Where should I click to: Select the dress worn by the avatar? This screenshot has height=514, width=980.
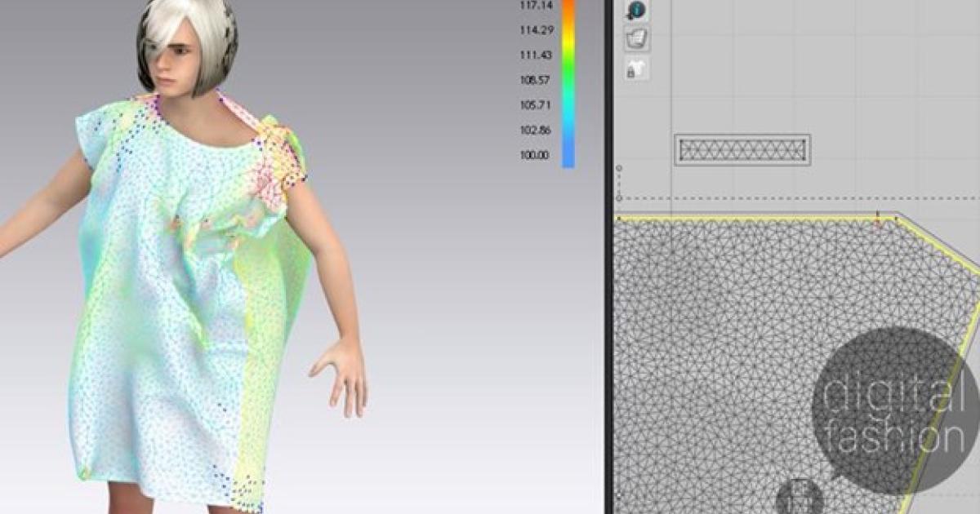pos(171,310)
